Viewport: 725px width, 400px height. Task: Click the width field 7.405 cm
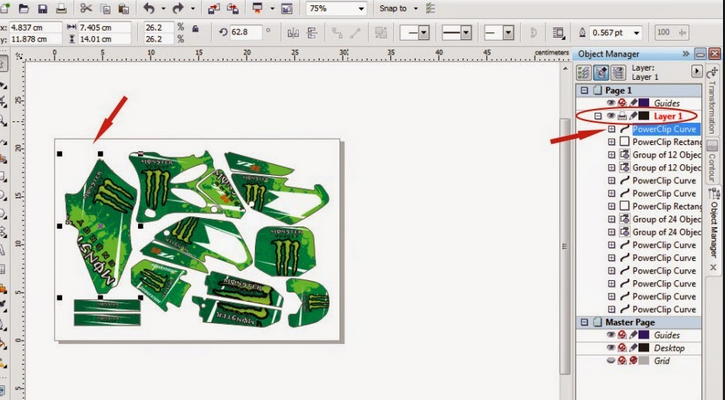click(104, 28)
